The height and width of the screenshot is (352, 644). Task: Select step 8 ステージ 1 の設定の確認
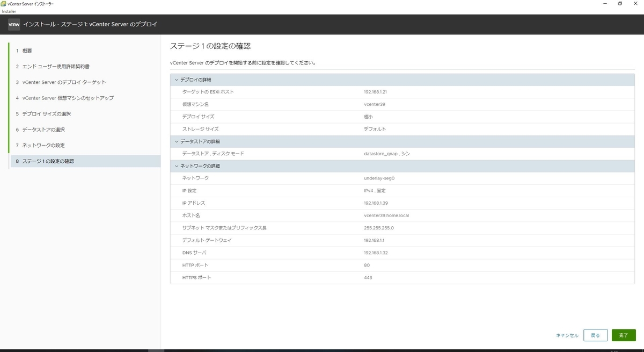tap(85, 161)
